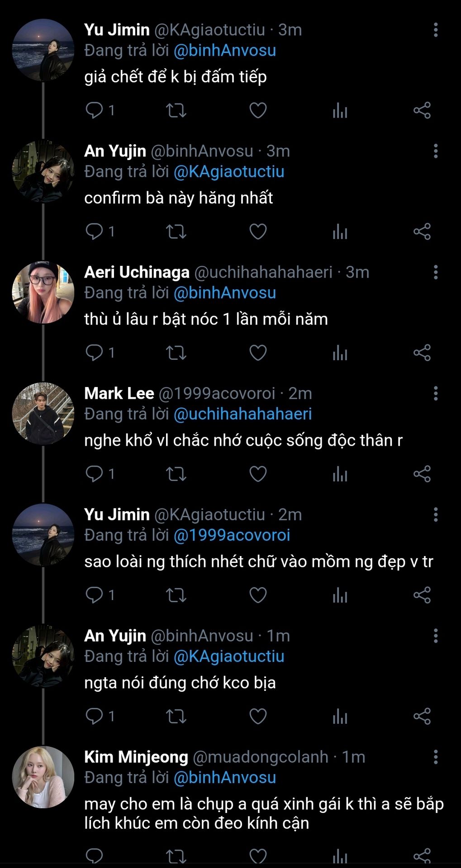
Task: Open @uchihahahahaeri mention in Mark Lee's reply
Action: [x=243, y=414]
